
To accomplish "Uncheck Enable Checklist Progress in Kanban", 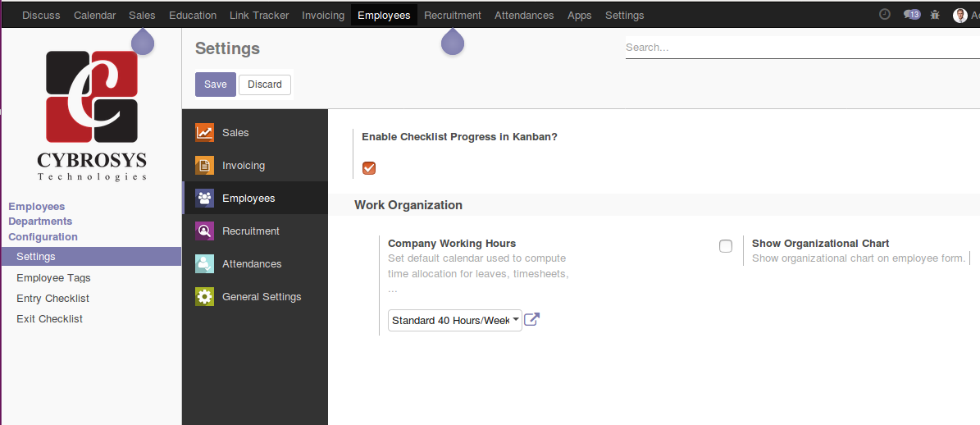I will [x=369, y=168].
